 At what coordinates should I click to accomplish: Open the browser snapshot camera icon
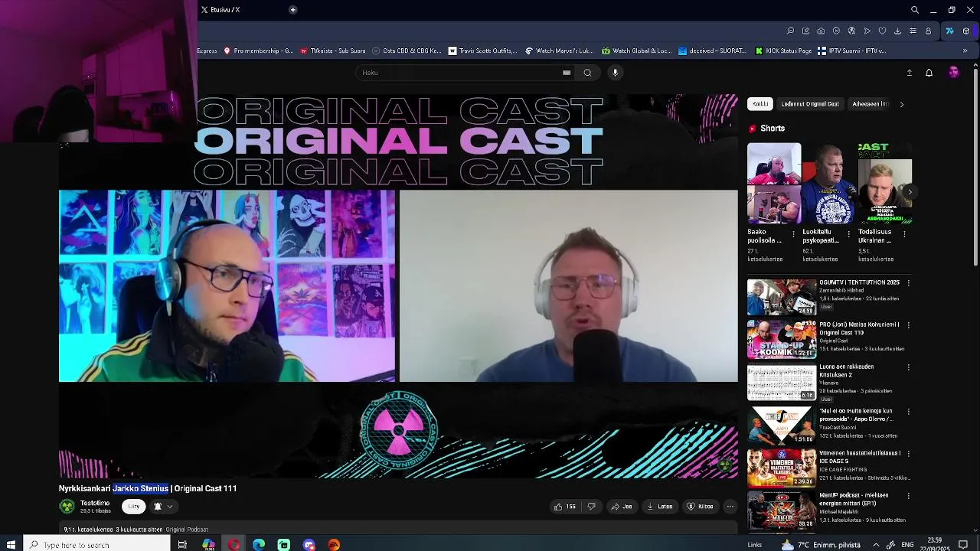821,31
